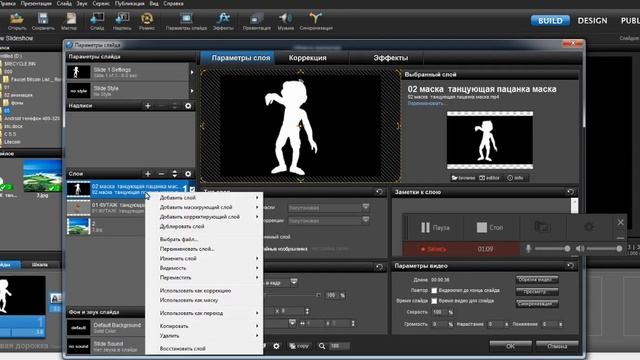This screenshot has height=360, width=640.
Task: Click the OK button
Action: point(510,346)
